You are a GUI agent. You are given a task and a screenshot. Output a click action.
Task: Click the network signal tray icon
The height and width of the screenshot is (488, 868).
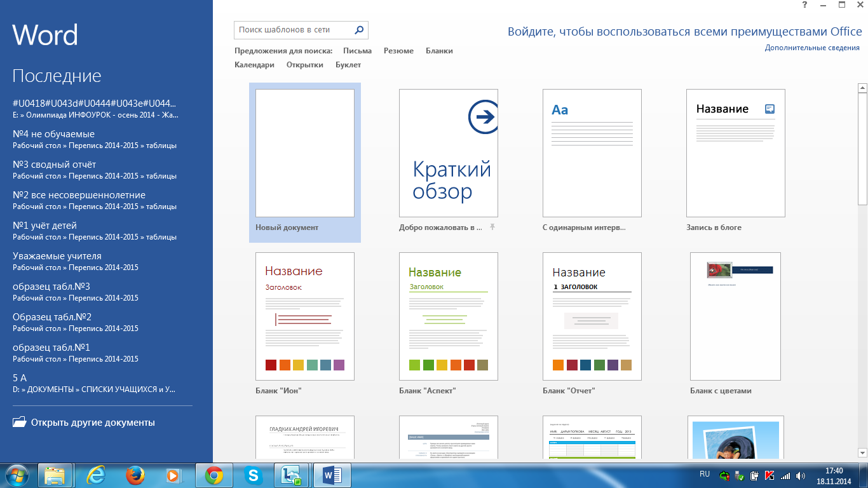point(785,475)
